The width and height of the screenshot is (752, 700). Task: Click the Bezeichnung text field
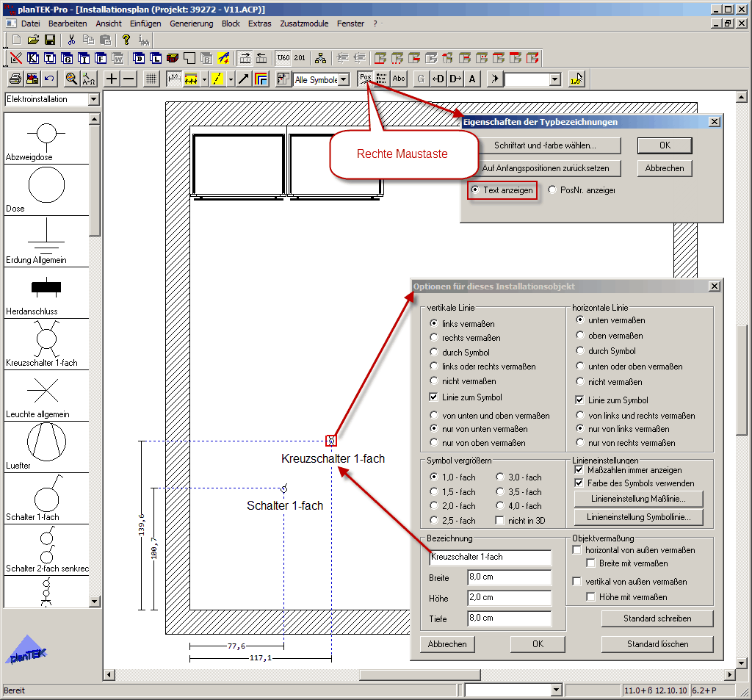[490, 558]
